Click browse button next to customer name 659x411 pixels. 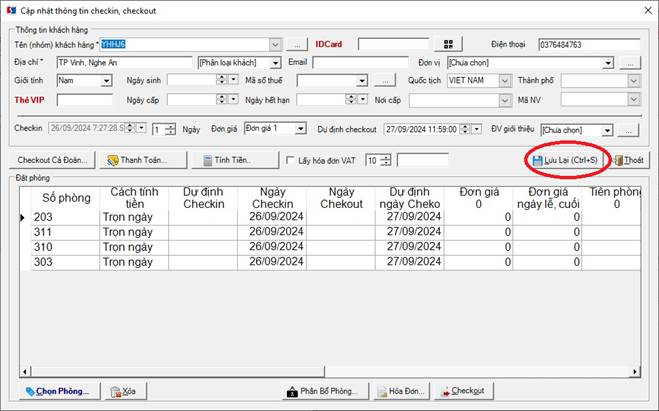coord(297,45)
